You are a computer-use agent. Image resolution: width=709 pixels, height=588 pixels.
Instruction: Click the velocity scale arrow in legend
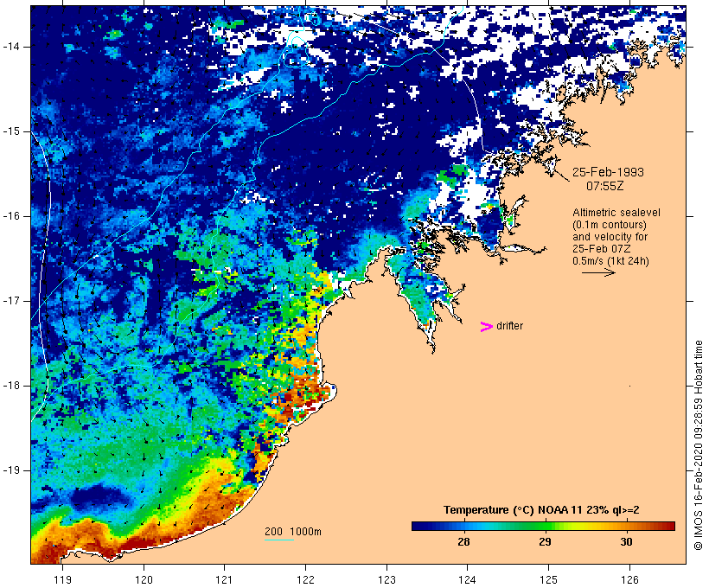(x=598, y=272)
